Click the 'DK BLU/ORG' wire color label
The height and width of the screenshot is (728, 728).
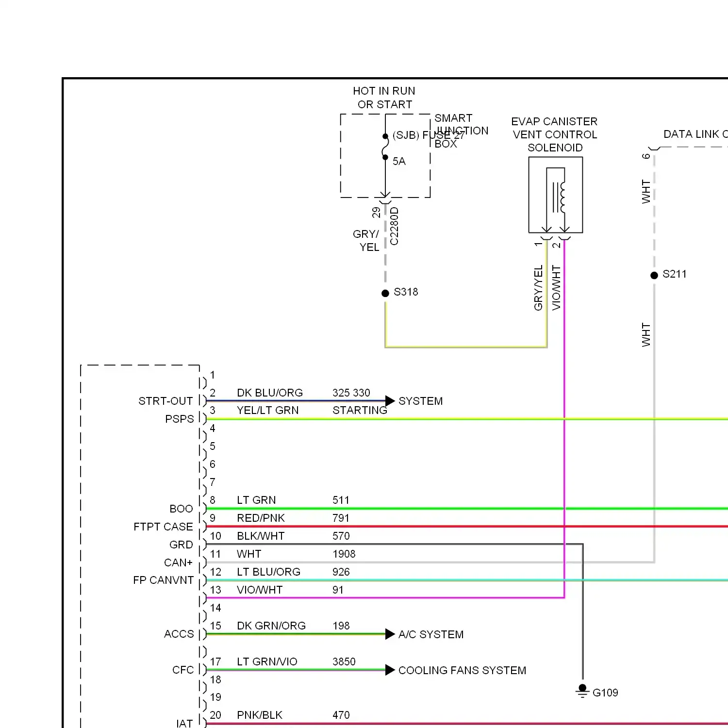[270, 393]
